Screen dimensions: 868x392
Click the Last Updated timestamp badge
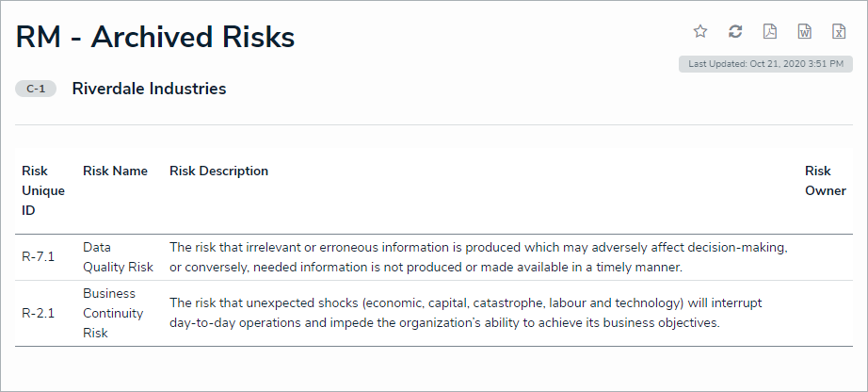pyautogui.click(x=765, y=64)
